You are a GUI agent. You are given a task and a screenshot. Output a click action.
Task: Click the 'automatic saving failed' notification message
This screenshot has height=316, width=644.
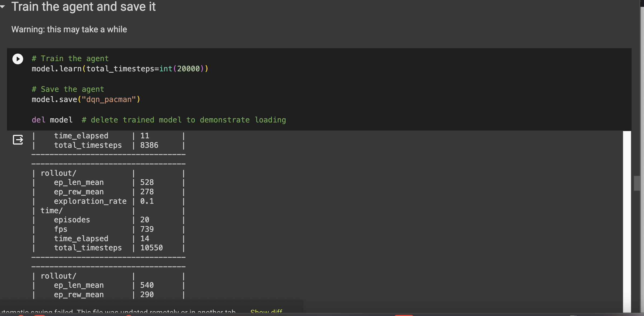pos(119,312)
